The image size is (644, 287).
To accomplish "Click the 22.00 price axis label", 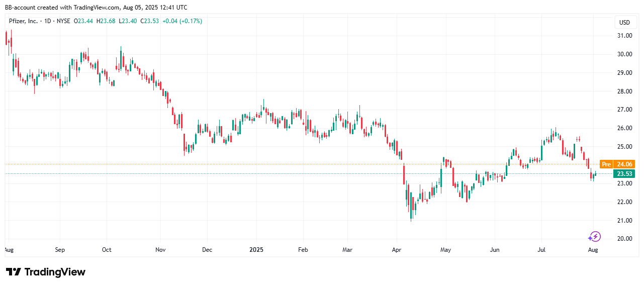I will click(x=624, y=202).
